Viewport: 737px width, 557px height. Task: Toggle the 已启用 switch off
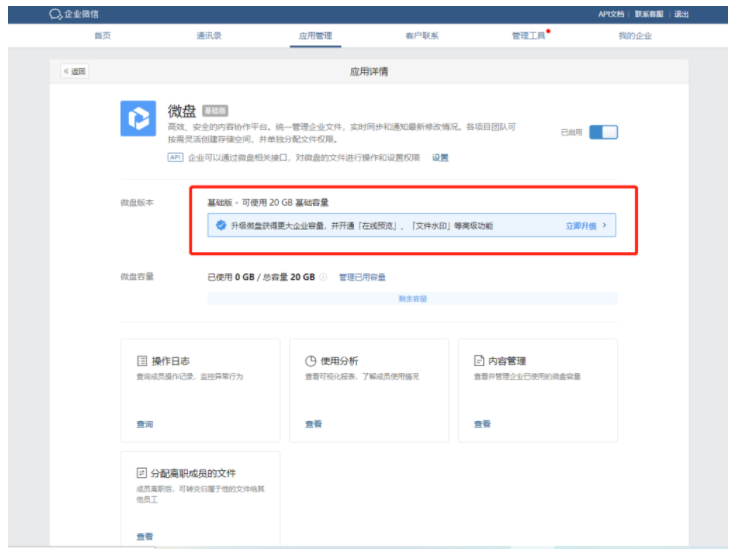click(x=604, y=132)
